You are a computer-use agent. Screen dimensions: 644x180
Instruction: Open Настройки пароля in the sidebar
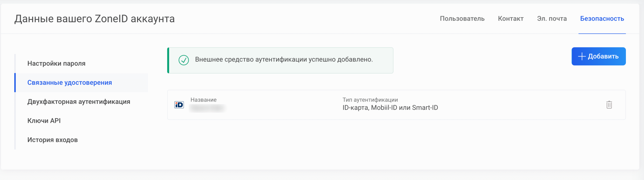(56, 64)
